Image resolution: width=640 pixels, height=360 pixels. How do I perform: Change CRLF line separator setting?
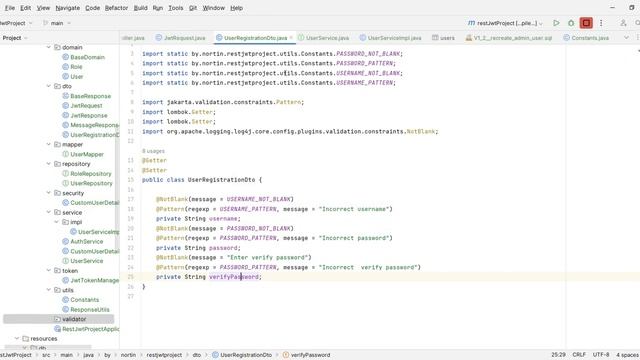click(579, 355)
